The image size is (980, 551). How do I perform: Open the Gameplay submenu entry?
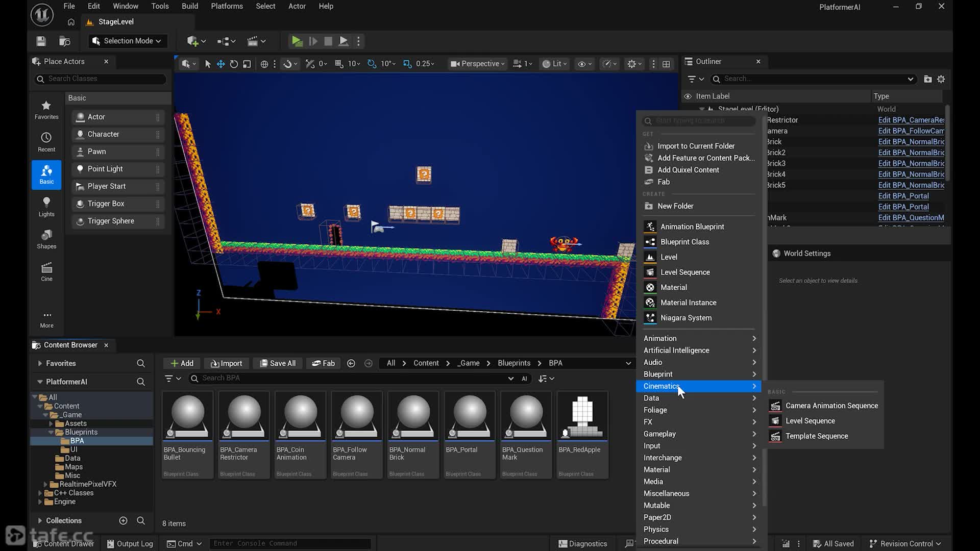tap(699, 434)
